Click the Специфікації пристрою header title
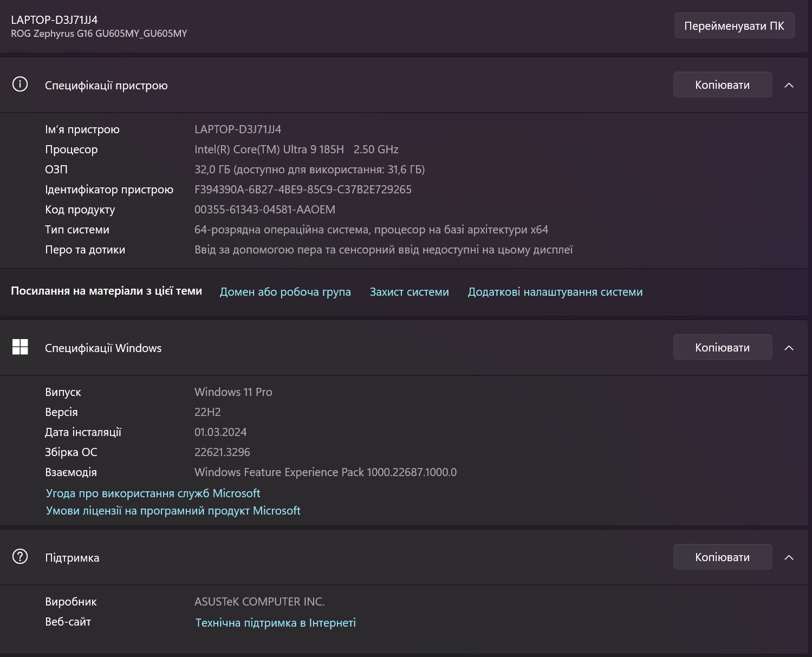812x657 pixels. point(106,86)
